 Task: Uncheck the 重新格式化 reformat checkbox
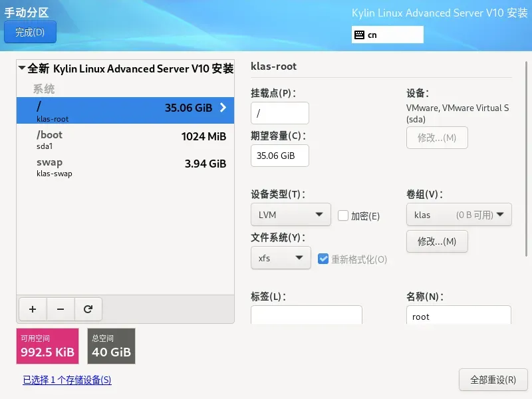tap(323, 259)
